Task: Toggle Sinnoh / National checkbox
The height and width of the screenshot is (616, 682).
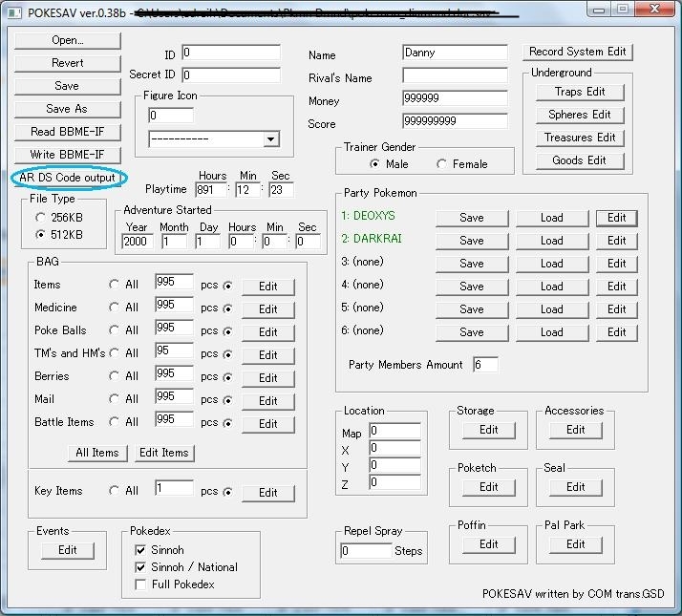Action: [x=140, y=567]
